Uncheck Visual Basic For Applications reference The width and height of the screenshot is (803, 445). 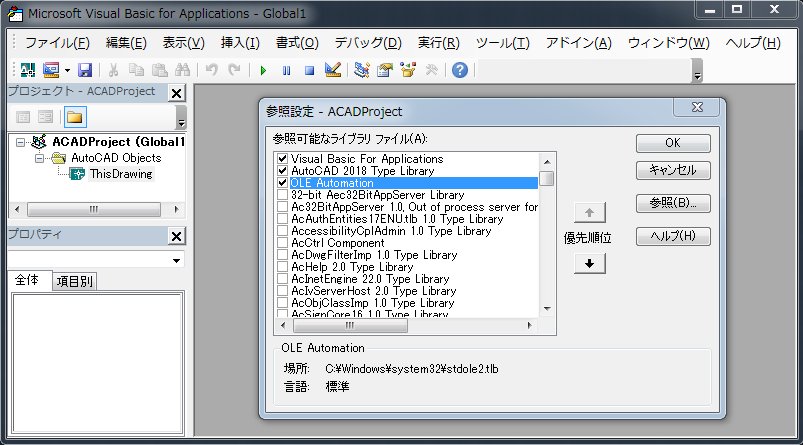coord(282,159)
